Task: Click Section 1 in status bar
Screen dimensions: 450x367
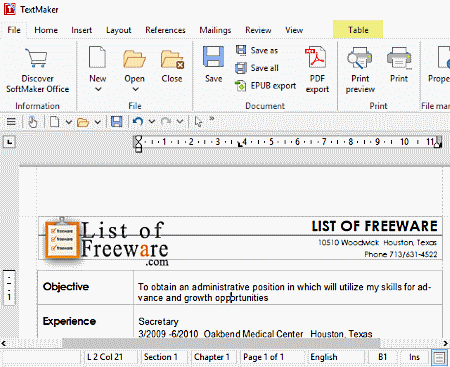Action: (163, 357)
